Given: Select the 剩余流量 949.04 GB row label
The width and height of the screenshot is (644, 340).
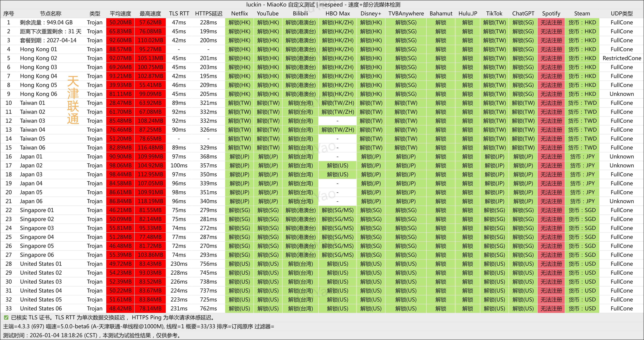Looking at the screenshot, I should 46,23.
